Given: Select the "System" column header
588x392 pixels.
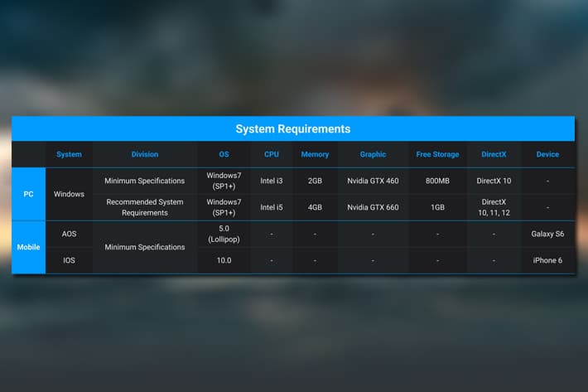Looking at the screenshot, I should point(69,154).
